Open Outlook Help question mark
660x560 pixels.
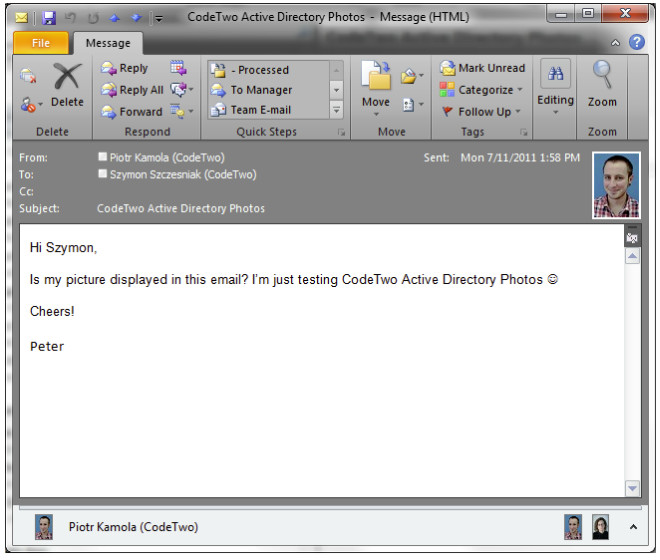point(637,42)
